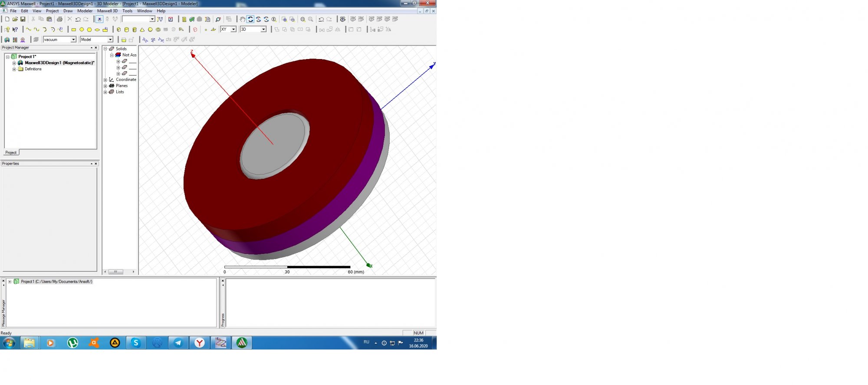Screen dimensions: 868x385
Task: Select the Pan hand tool
Action: tap(243, 19)
